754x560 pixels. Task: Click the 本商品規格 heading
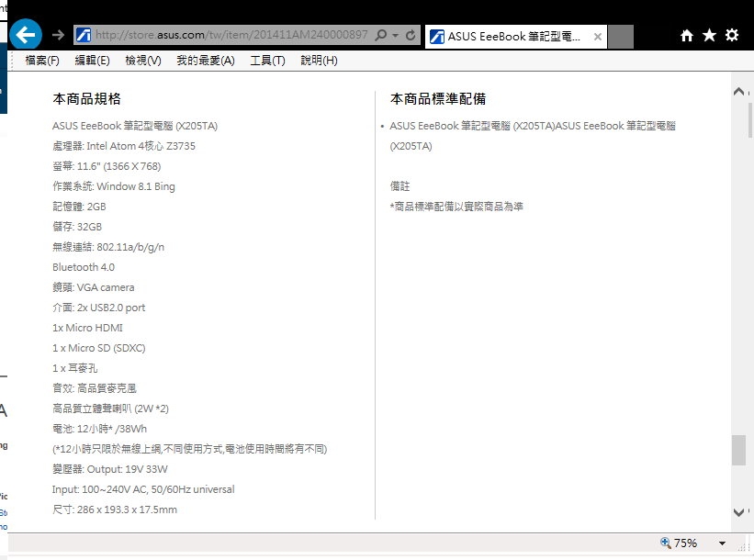point(87,99)
